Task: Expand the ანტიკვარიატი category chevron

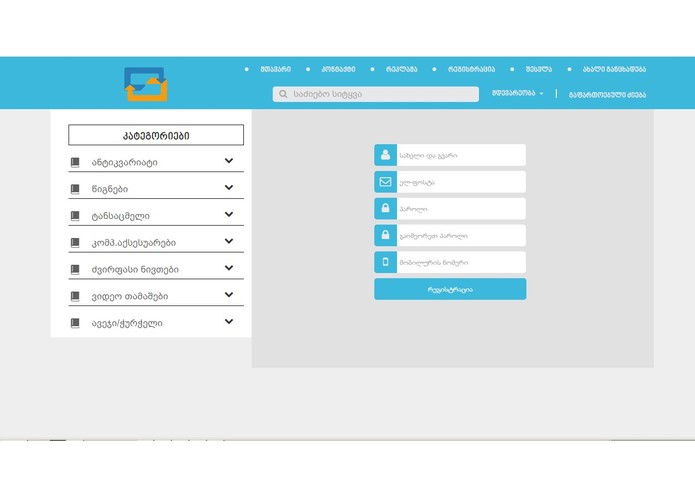Action: point(229,161)
